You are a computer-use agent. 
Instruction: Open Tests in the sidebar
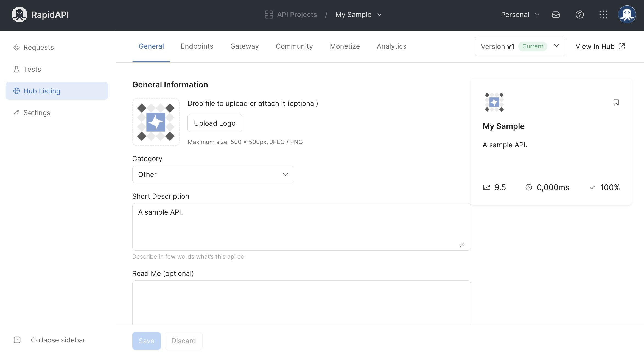click(57, 69)
